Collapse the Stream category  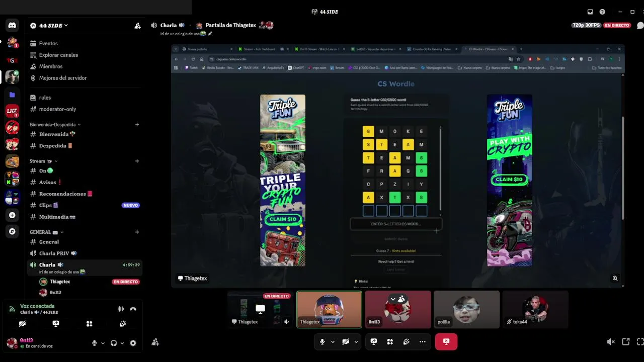pos(43,161)
